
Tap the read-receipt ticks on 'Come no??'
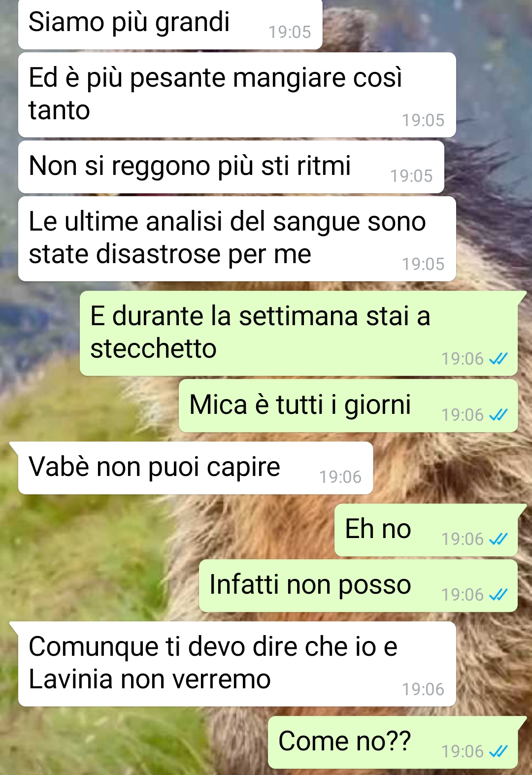point(498,751)
